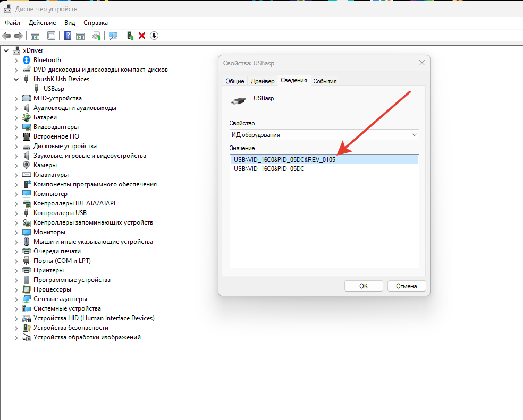Open the Действие menu

point(42,23)
